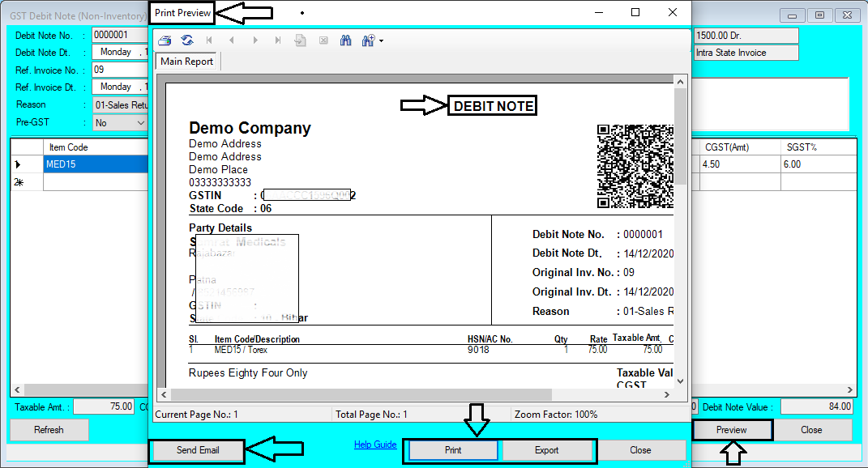Image resolution: width=868 pixels, height=468 pixels.
Task: Open the Help Guide link
Action: [x=374, y=445]
